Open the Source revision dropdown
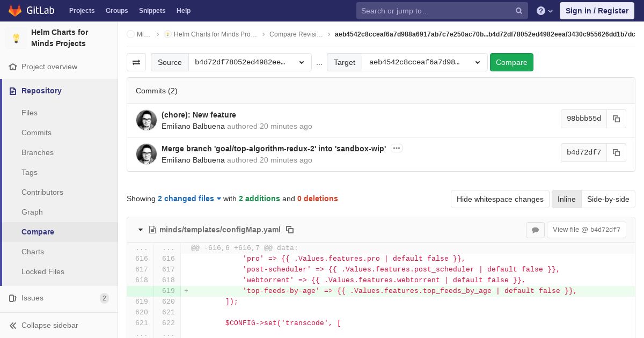 click(x=250, y=62)
